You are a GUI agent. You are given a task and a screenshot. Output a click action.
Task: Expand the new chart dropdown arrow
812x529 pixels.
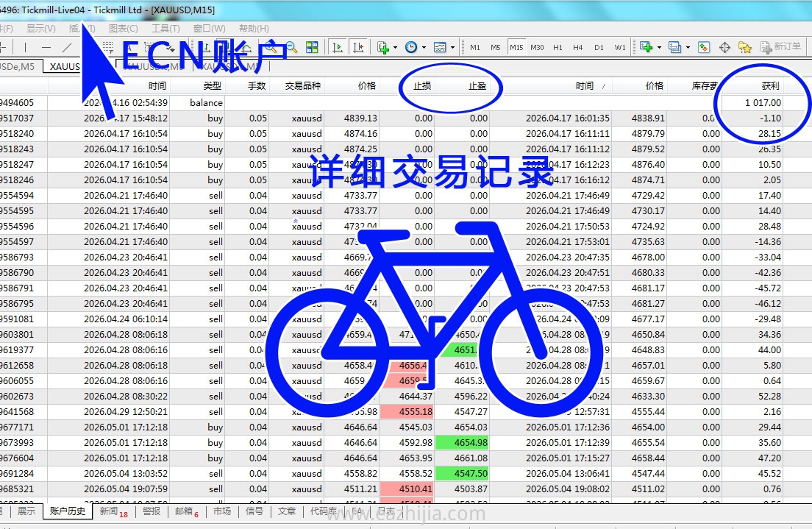(659, 47)
